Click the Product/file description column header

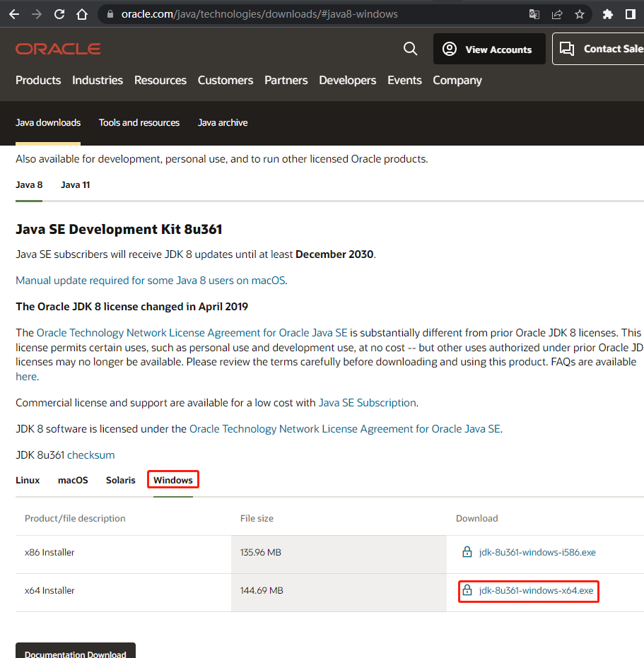(75, 518)
